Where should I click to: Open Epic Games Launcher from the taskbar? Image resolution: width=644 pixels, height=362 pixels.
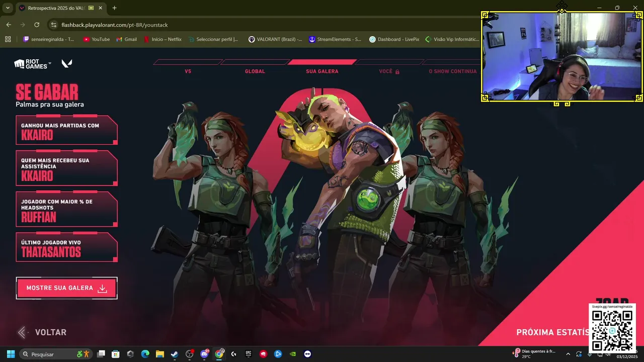pyautogui.click(x=249, y=354)
